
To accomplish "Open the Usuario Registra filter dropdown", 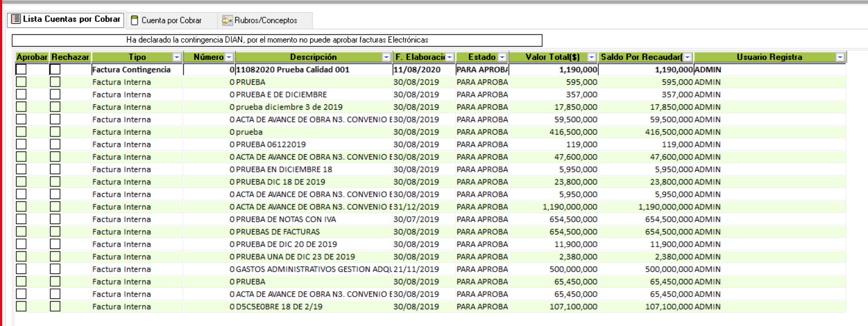I will point(840,57).
